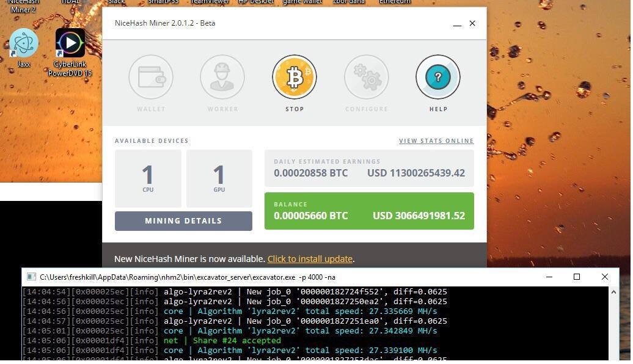Stop the current mining session
Image resolution: width=633 pixels, height=364 pixels.
click(x=295, y=77)
